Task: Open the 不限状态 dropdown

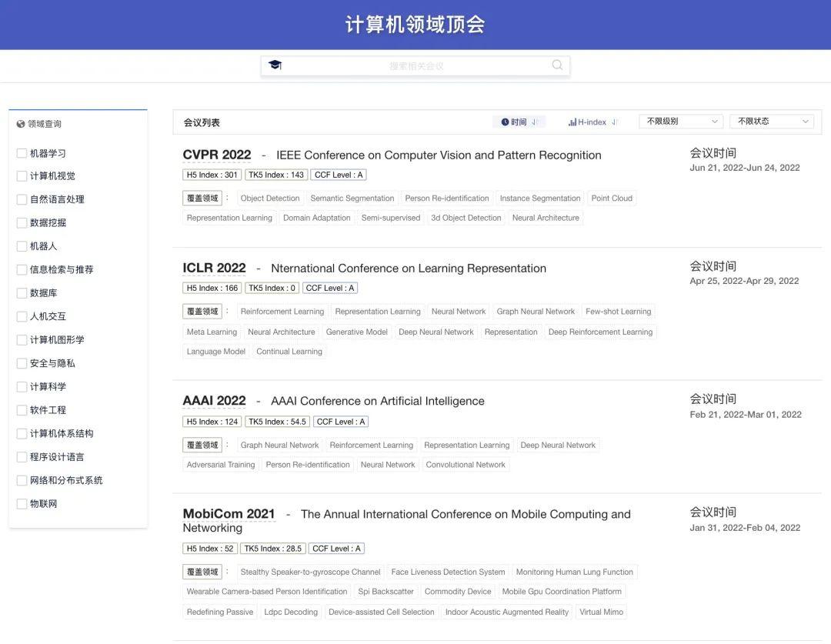Action: pos(772,121)
